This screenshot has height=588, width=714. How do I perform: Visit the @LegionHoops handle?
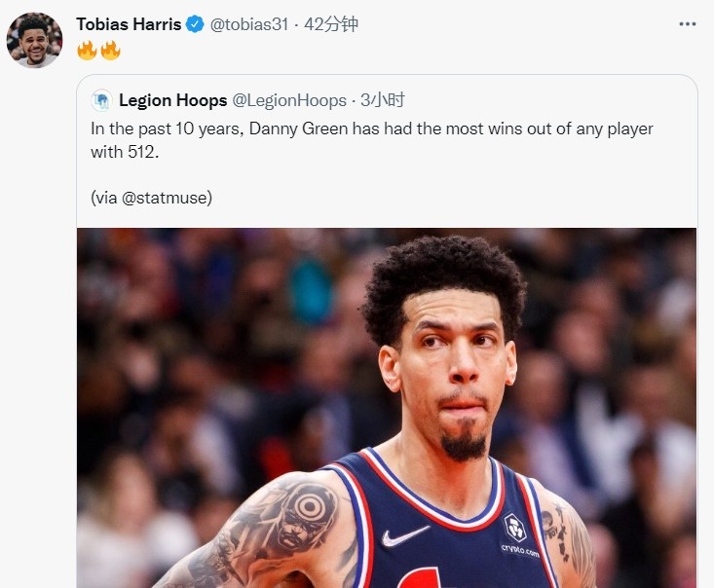[289, 100]
